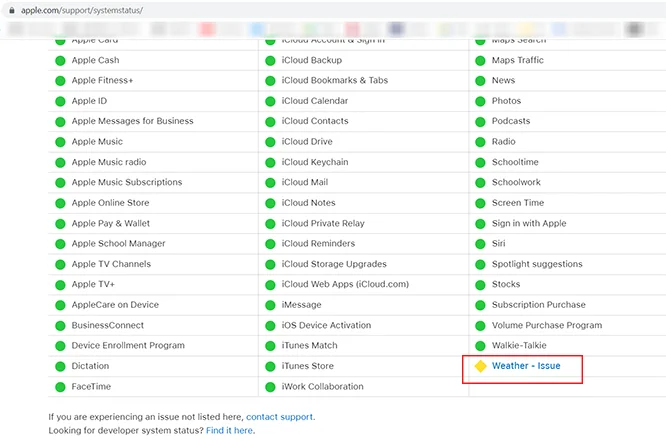The image size is (666, 447).
Task: Click green status dot beside iCloud Drive
Action: (270, 142)
